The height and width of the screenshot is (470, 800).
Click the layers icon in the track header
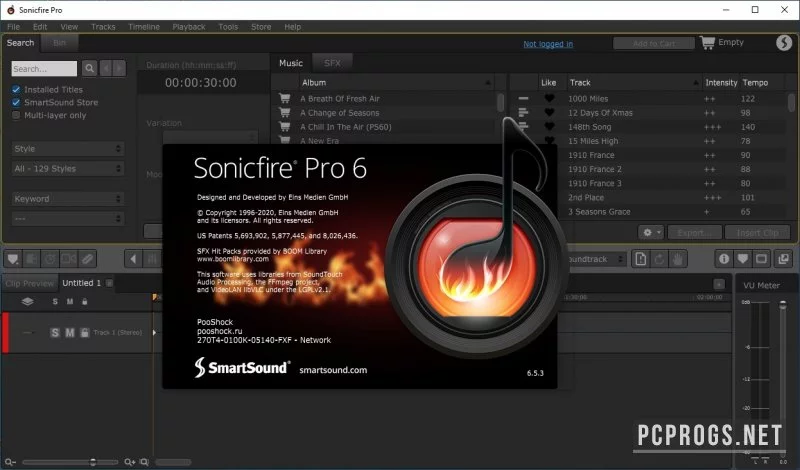28,302
